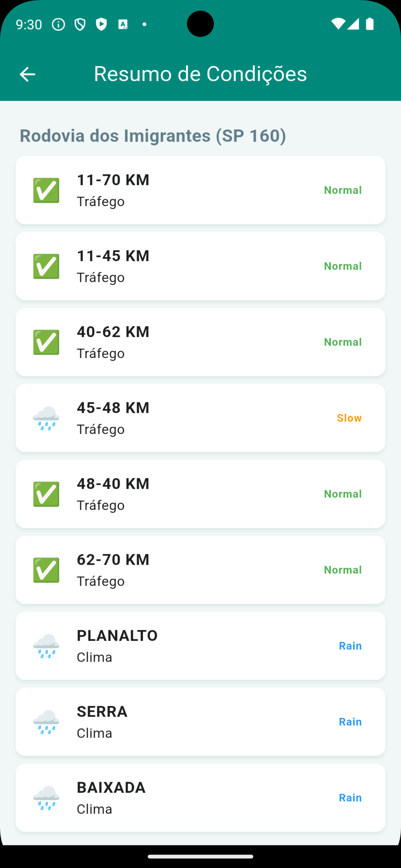The height and width of the screenshot is (868, 401).
Task: Tap Rodovia dos Imigrantes (SP 160) heading
Action: [153, 135]
